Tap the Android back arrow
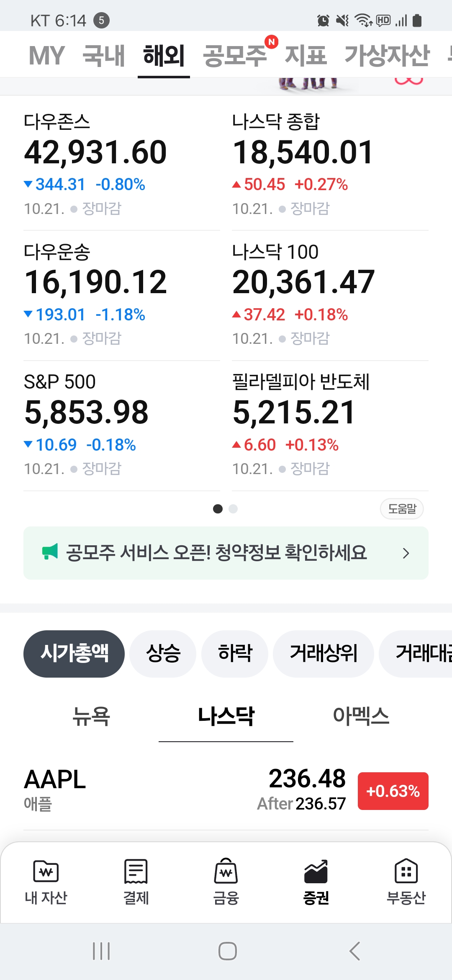 (x=355, y=951)
